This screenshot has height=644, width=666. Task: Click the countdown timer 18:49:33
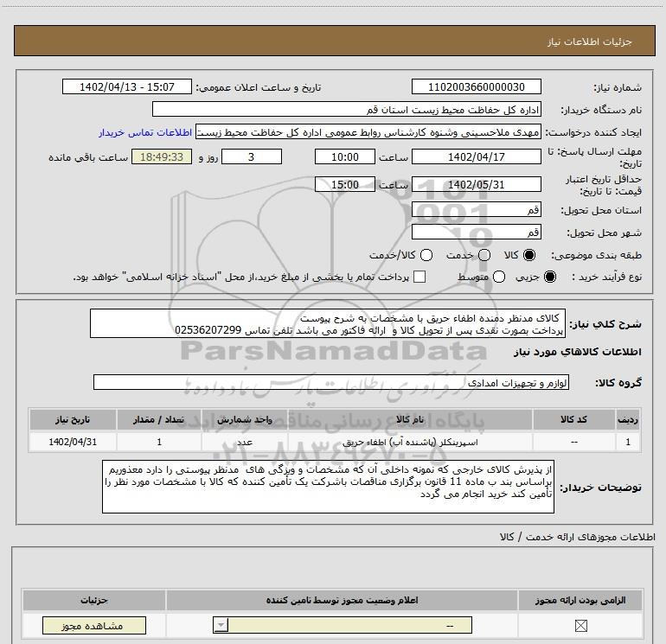162,156
